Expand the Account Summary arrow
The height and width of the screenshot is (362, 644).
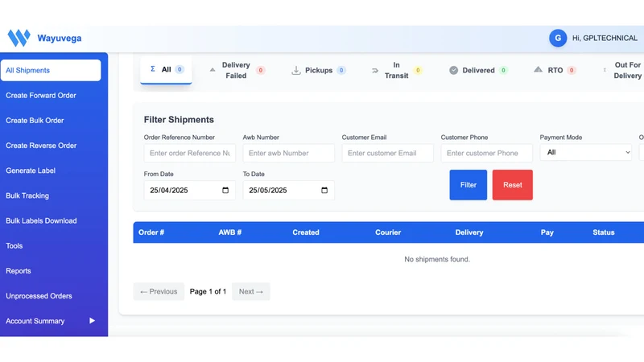click(92, 320)
